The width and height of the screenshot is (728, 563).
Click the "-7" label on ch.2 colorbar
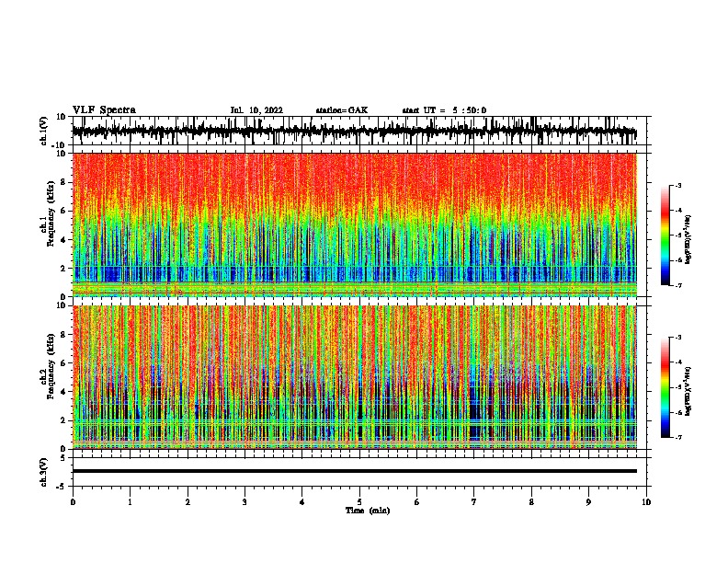(678, 437)
